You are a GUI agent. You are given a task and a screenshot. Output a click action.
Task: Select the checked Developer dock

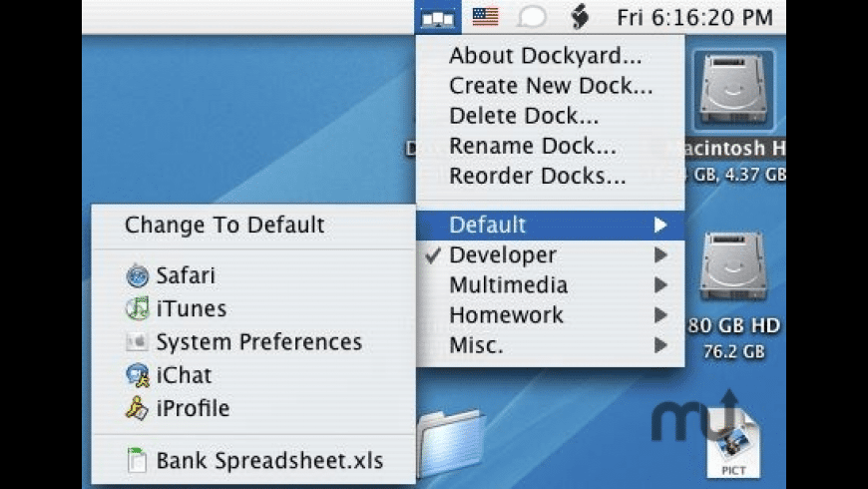tap(551, 254)
